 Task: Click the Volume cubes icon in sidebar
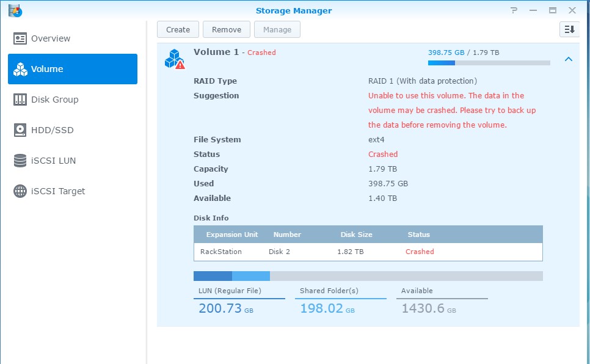(20, 69)
